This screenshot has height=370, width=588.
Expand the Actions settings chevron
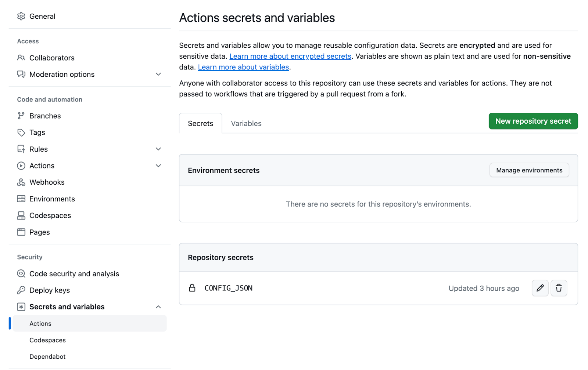(158, 166)
